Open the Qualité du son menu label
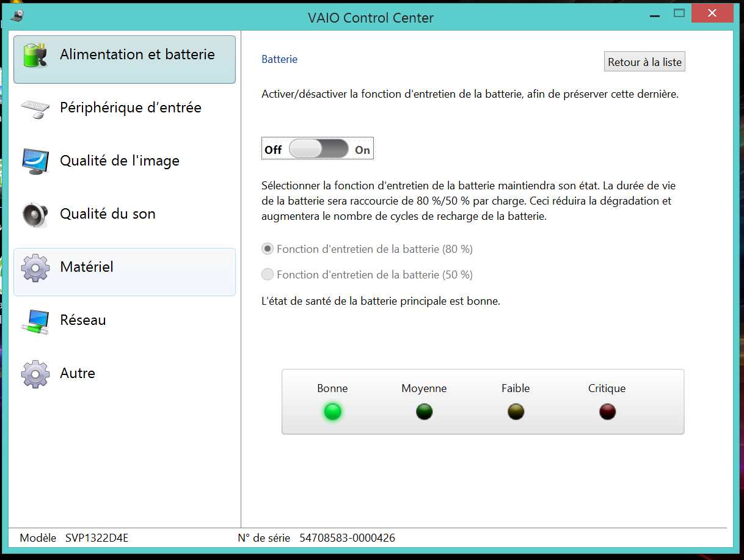Viewport: 744px width, 560px height. coord(108,214)
